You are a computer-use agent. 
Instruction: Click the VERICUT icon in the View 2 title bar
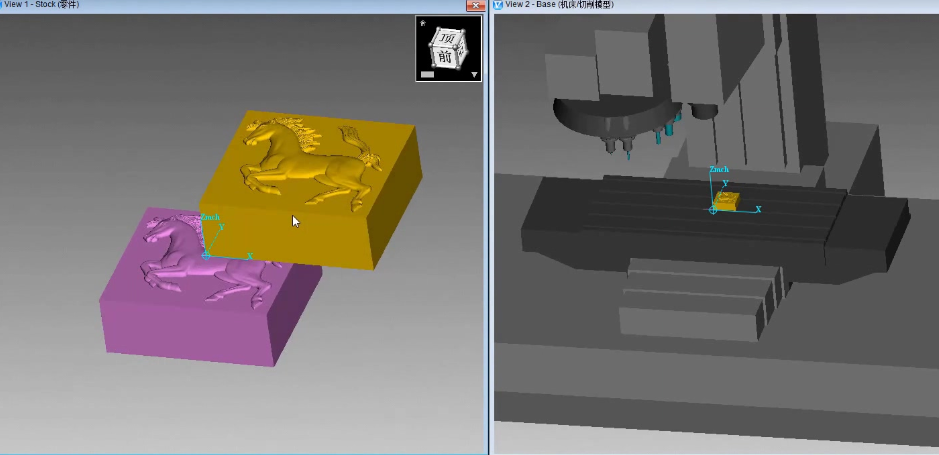(x=499, y=5)
